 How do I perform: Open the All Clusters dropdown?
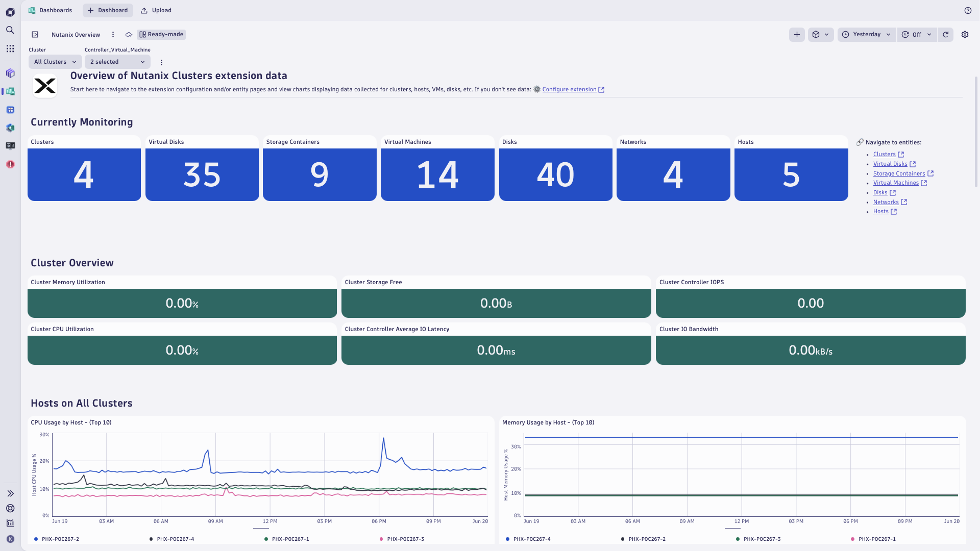[x=55, y=62]
